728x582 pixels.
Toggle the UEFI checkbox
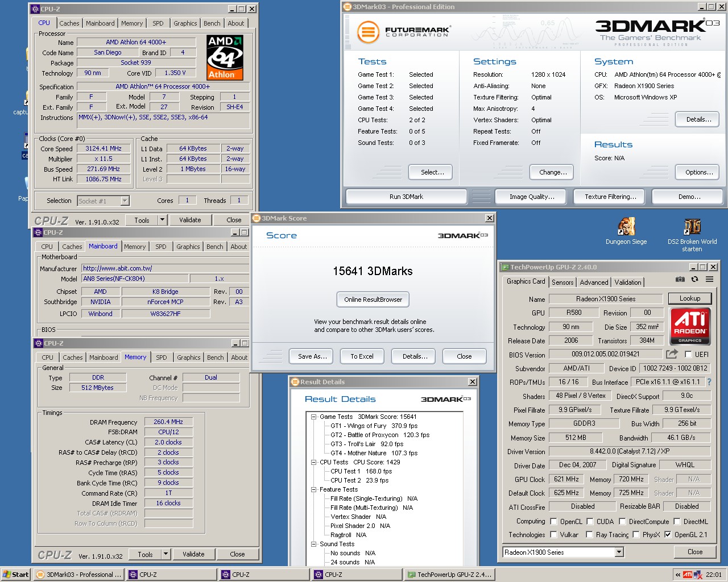(688, 354)
